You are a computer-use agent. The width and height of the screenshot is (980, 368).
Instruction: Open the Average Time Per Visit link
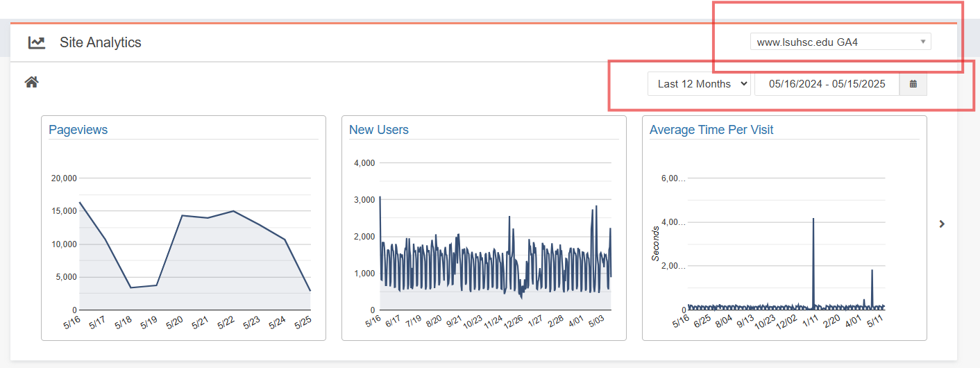[x=711, y=130]
